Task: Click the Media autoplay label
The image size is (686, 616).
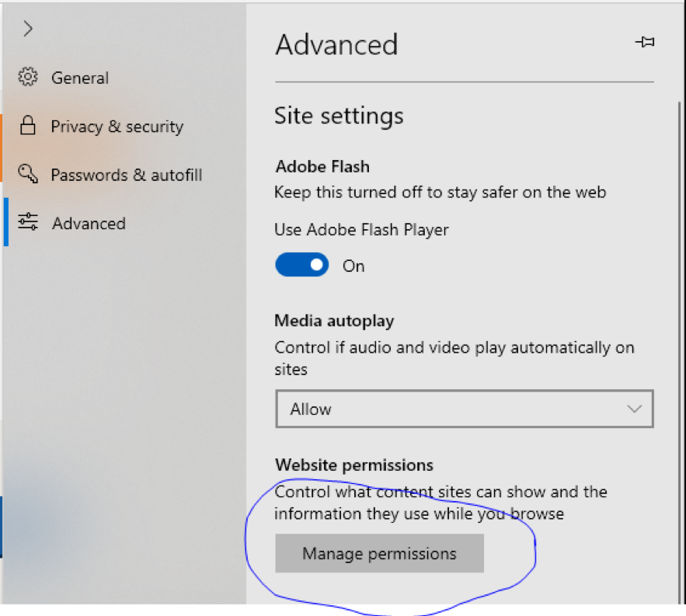Action: point(334,321)
